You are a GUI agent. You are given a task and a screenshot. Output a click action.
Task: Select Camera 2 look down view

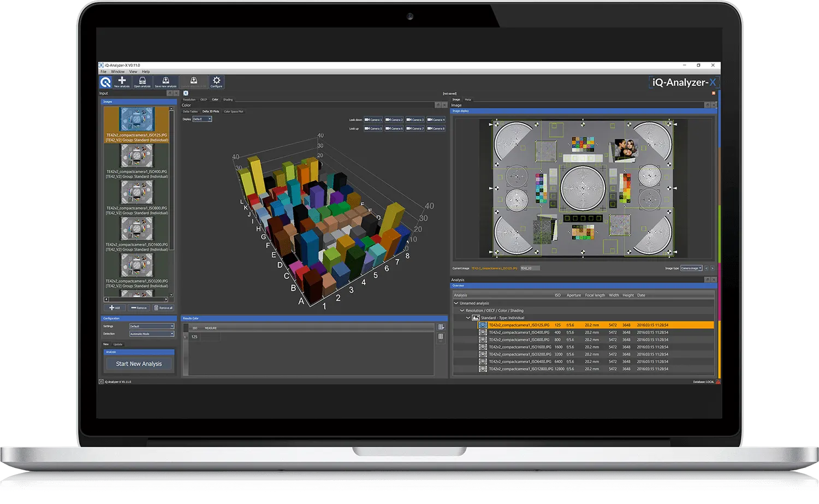click(394, 120)
